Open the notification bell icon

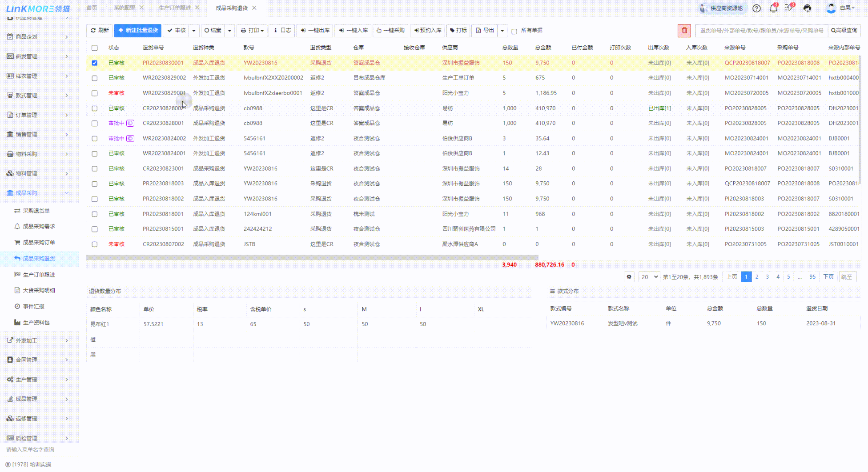click(773, 8)
